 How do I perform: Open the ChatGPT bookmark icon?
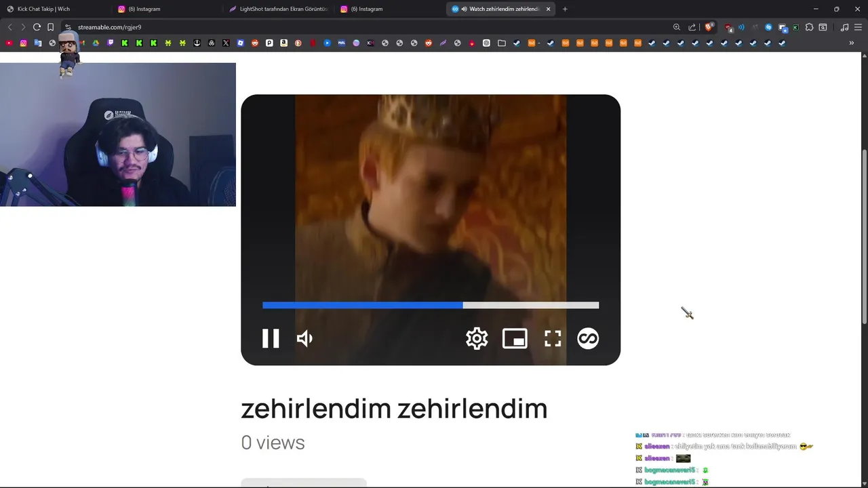coord(486,43)
